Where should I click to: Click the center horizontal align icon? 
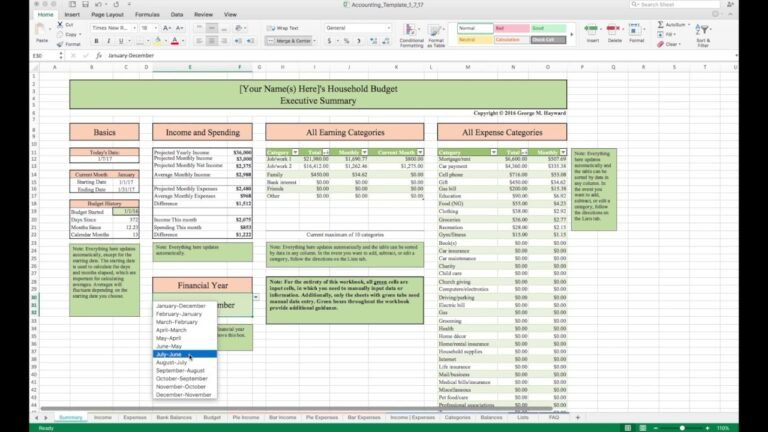[x=212, y=41]
